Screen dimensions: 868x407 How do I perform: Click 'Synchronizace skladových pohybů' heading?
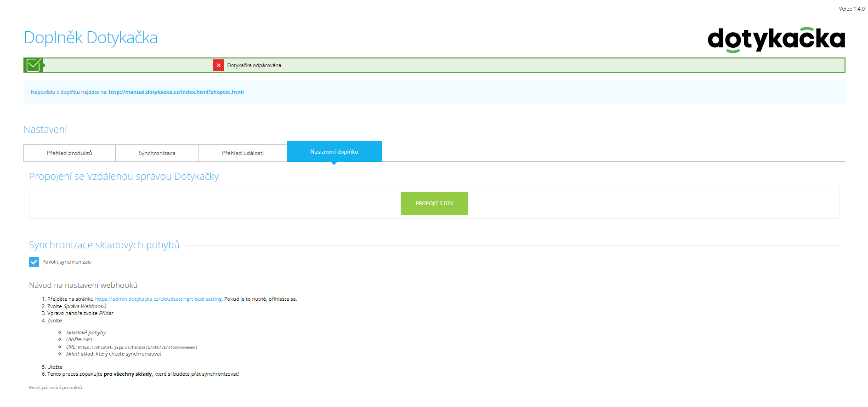[x=104, y=245]
